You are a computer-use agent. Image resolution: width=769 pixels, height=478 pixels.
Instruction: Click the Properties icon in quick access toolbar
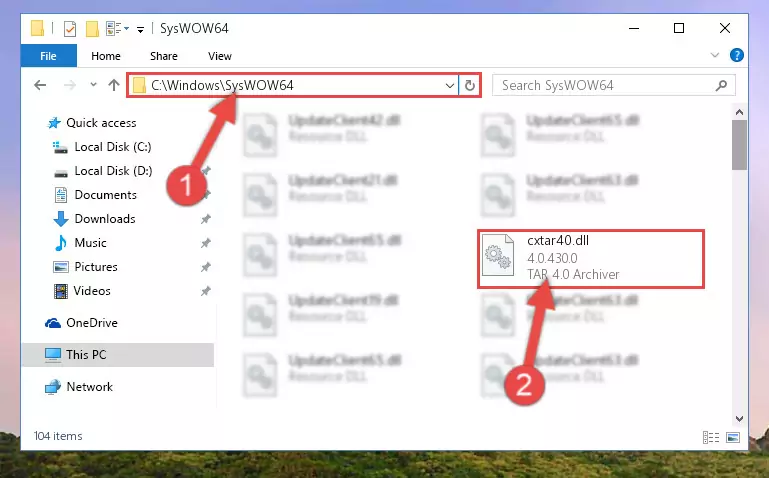[x=70, y=29]
